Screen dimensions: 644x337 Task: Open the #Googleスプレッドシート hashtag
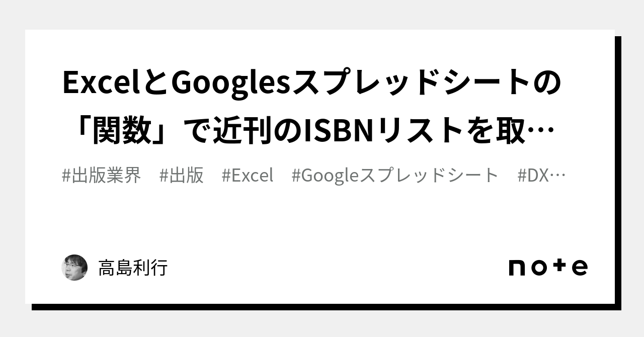coord(395,176)
